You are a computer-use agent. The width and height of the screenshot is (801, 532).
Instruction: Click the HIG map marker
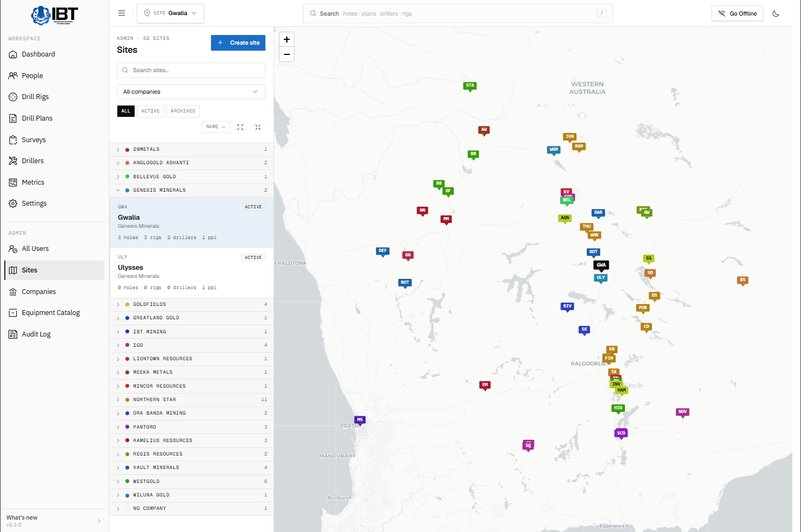click(619, 408)
